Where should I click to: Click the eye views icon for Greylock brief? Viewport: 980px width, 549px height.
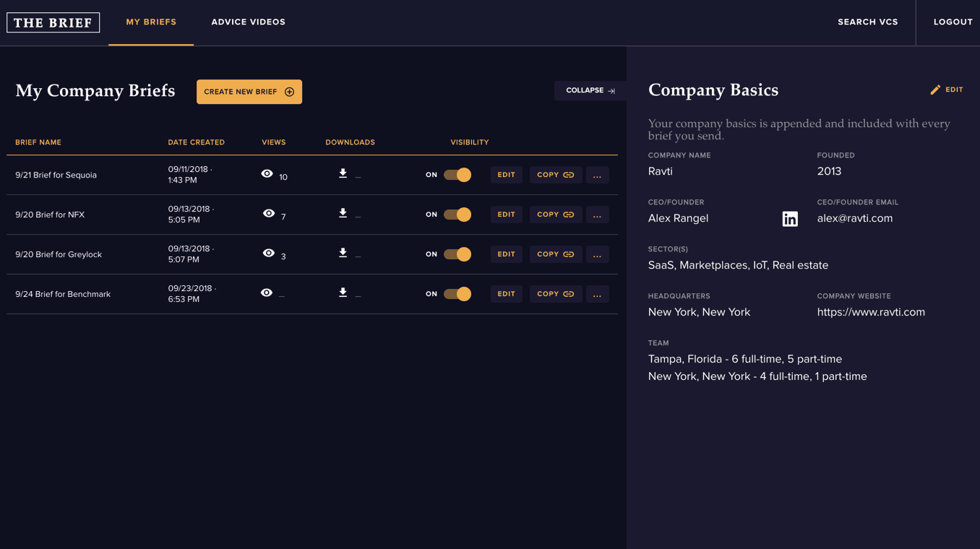click(268, 254)
